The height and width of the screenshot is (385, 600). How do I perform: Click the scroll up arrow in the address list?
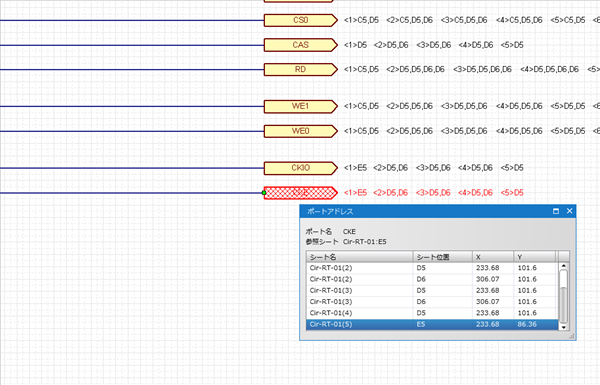[563, 266]
